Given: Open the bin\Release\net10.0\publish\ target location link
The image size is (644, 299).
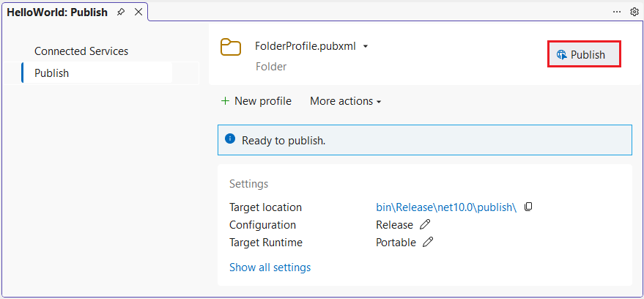Looking at the screenshot, I should coord(446,207).
